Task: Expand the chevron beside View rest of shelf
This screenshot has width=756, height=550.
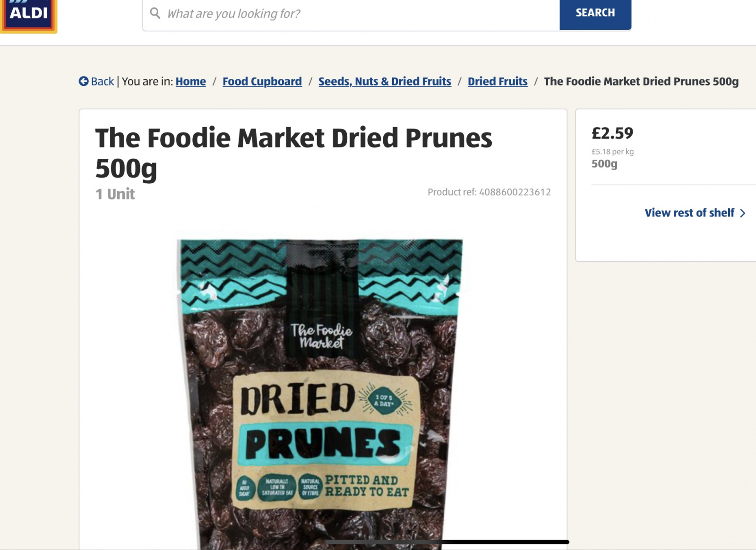Action: 742,213
